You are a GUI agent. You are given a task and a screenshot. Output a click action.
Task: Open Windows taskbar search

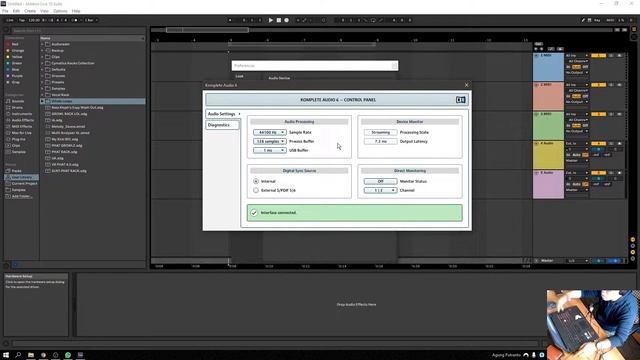coord(18,355)
